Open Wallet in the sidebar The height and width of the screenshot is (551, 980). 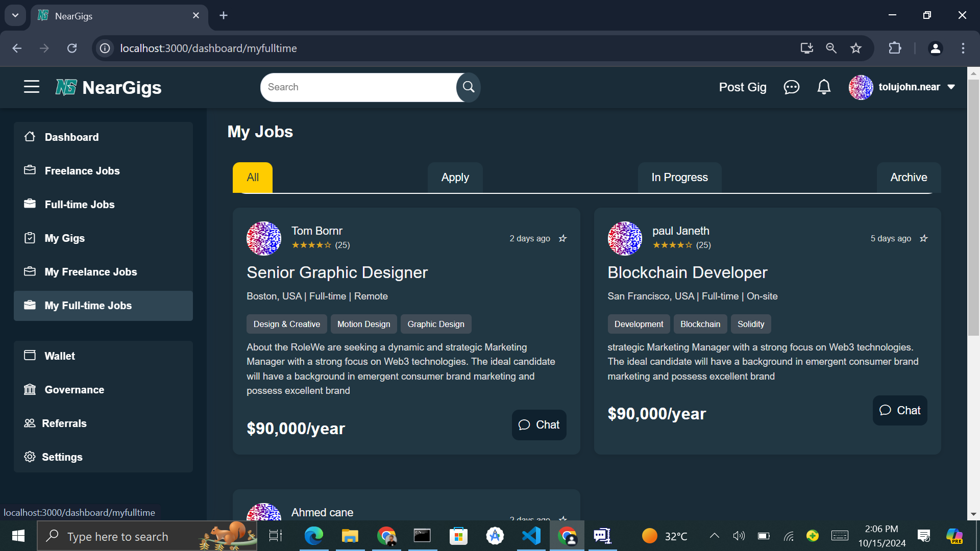click(59, 356)
